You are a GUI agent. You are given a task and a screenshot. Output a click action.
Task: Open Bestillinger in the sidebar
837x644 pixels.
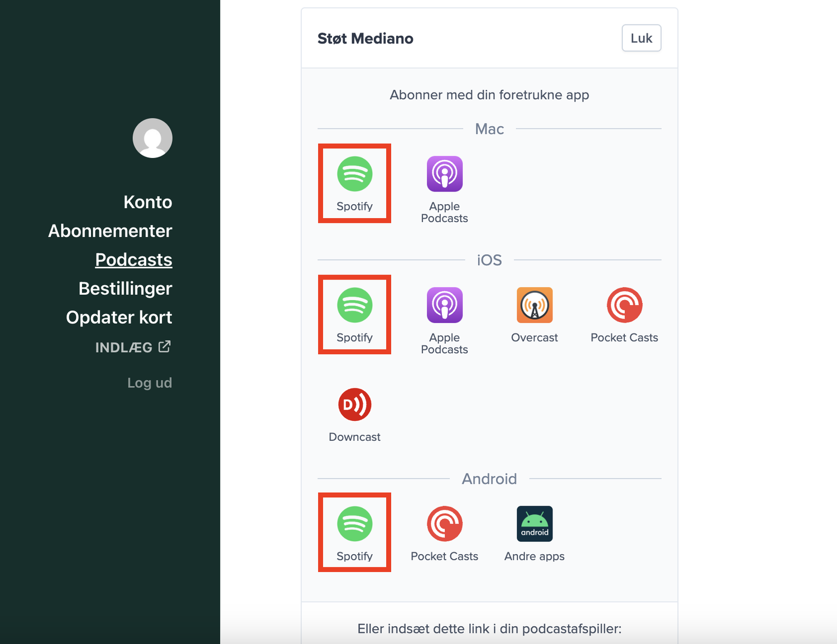coord(126,289)
